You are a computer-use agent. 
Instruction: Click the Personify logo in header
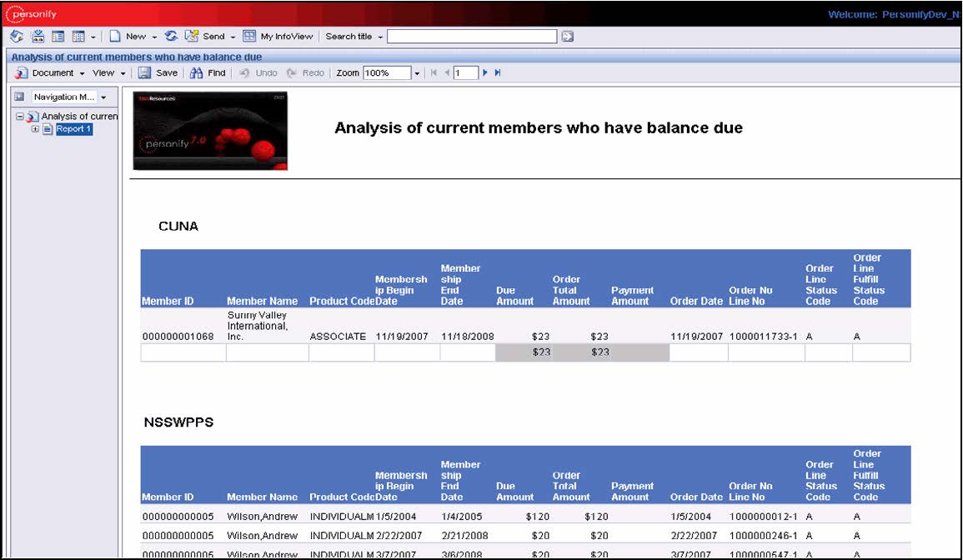(31, 13)
